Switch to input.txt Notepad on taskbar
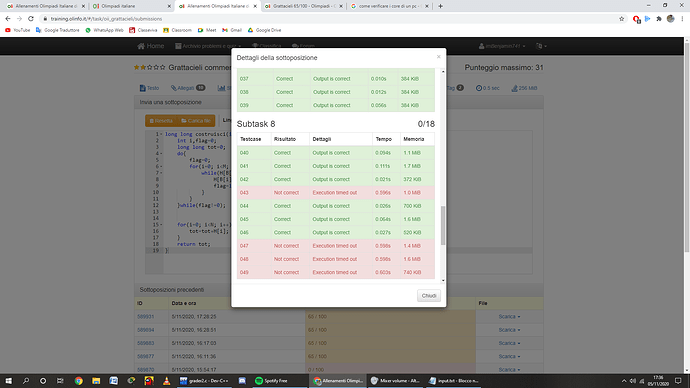This screenshot has height=388, width=690. 453,381
